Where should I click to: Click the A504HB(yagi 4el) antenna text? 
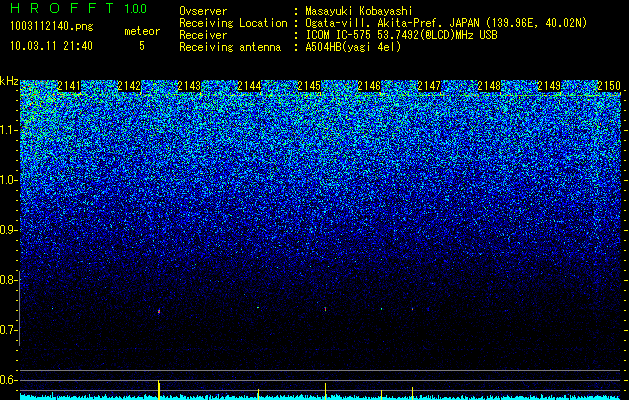353,47
